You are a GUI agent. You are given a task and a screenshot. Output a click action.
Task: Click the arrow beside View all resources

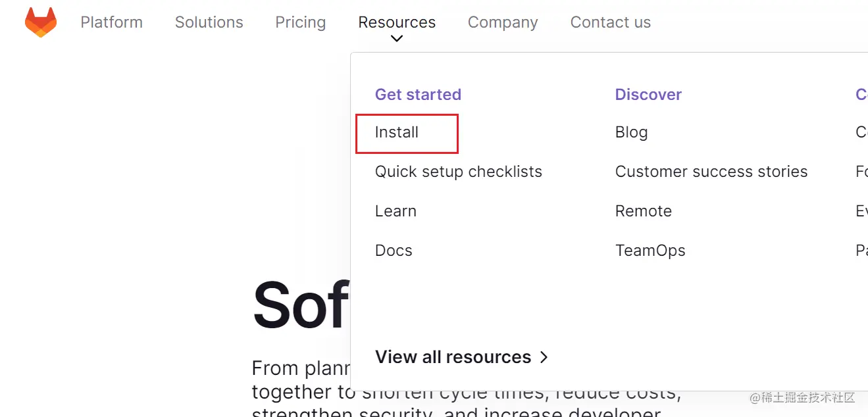tap(544, 357)
